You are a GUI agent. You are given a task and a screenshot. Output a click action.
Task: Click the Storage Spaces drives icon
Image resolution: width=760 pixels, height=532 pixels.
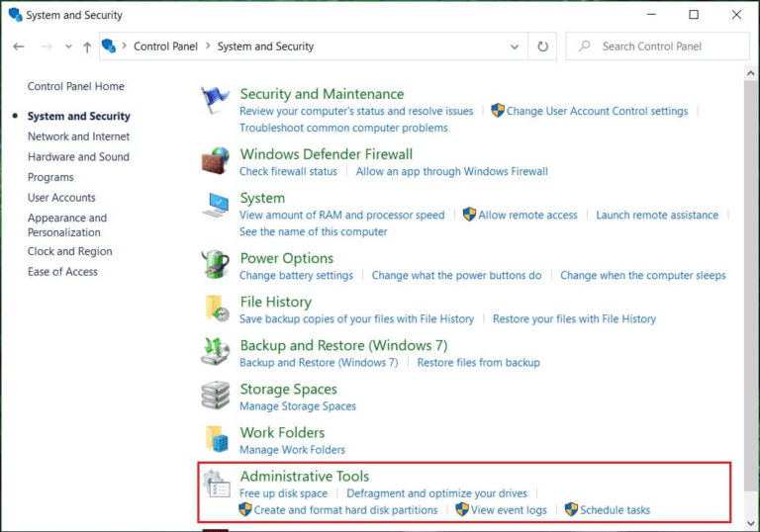pos(216,396)
